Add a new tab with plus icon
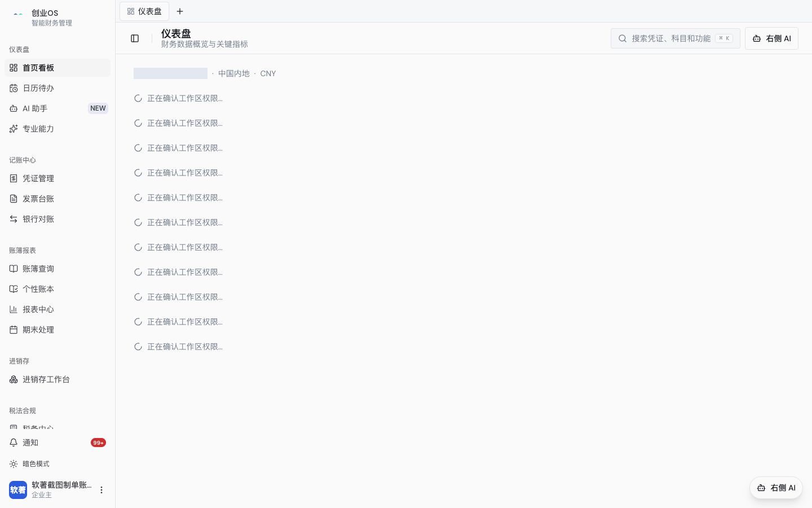 click(180, 11)
